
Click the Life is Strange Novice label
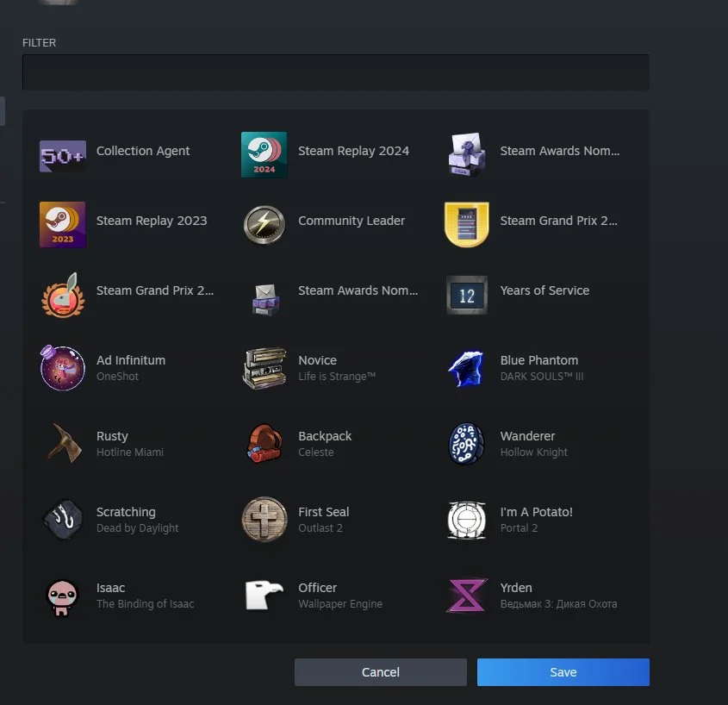point(317,360)
